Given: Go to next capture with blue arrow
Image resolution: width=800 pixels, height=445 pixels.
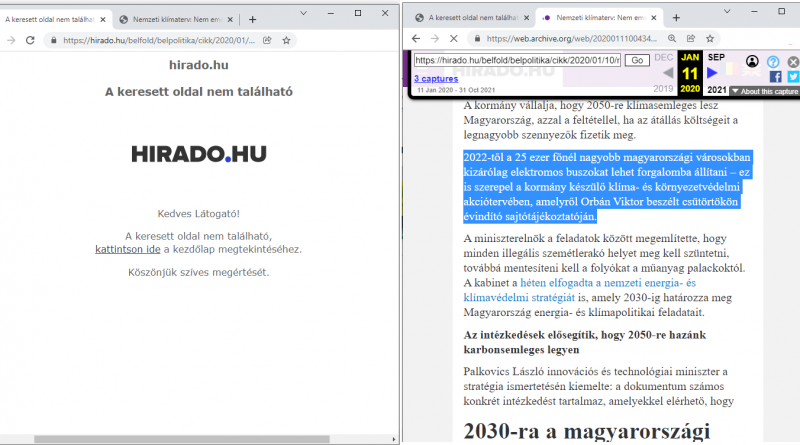Looking at the screenshot, I should pos(712,73).
